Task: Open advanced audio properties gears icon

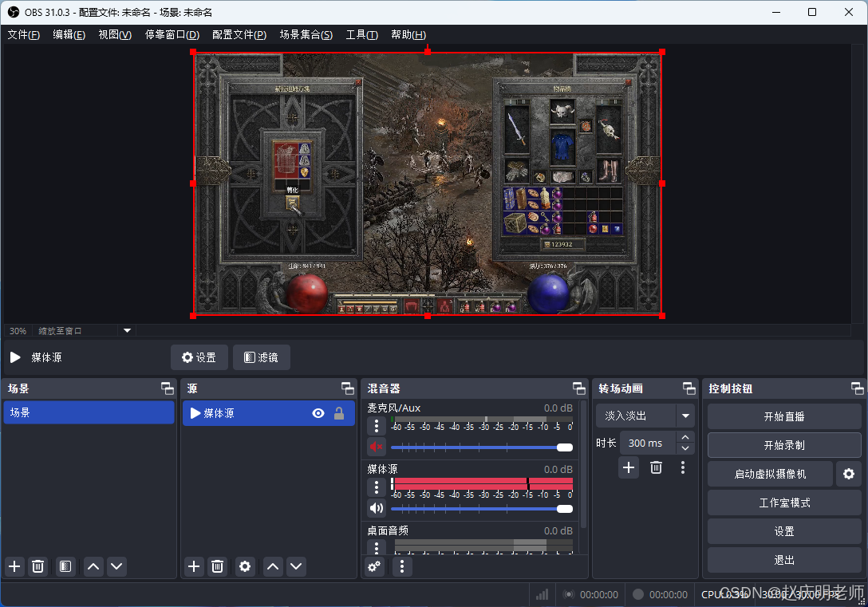Action: pos(375,566)
